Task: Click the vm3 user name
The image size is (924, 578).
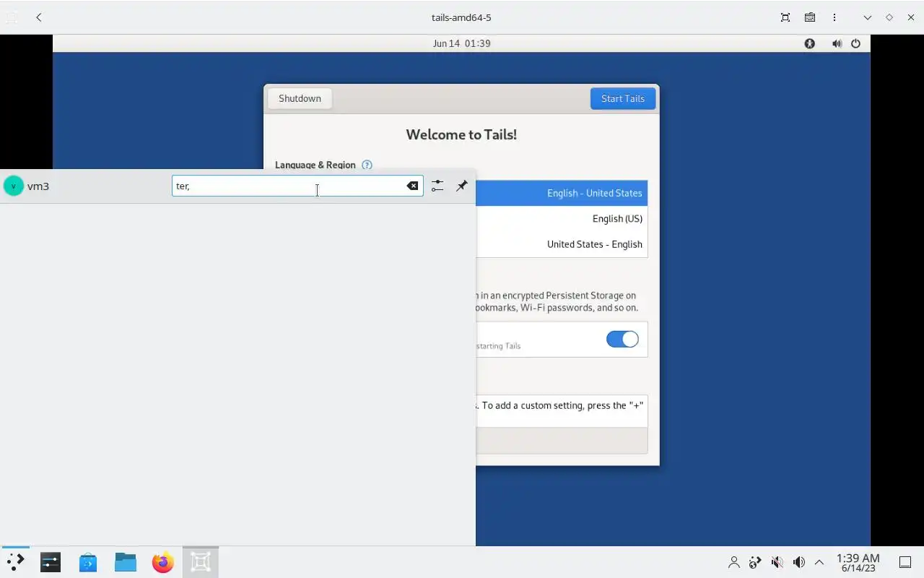Action: coord(38,186)
